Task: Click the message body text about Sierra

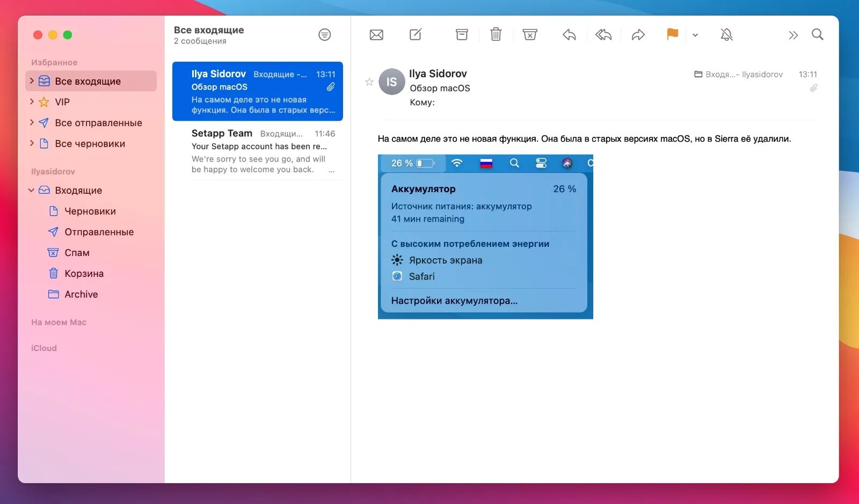Action: [584, 139]
